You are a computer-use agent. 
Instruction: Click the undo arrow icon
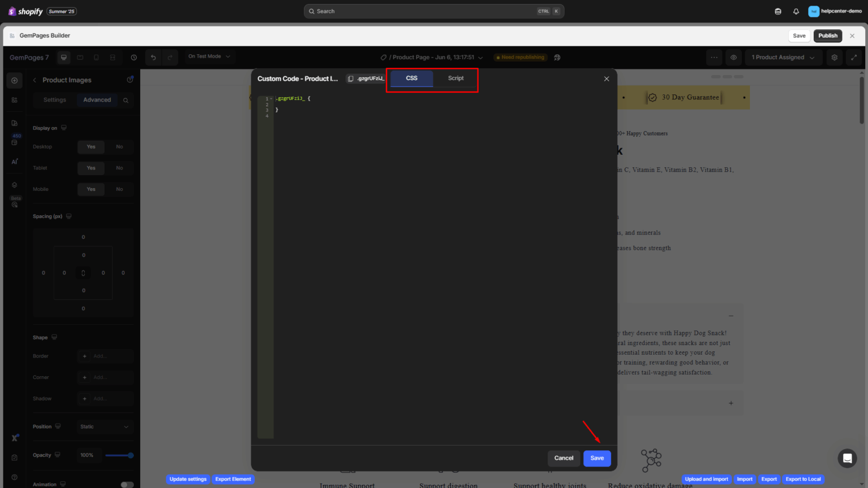pyautogui.click(x=153, y=57)
